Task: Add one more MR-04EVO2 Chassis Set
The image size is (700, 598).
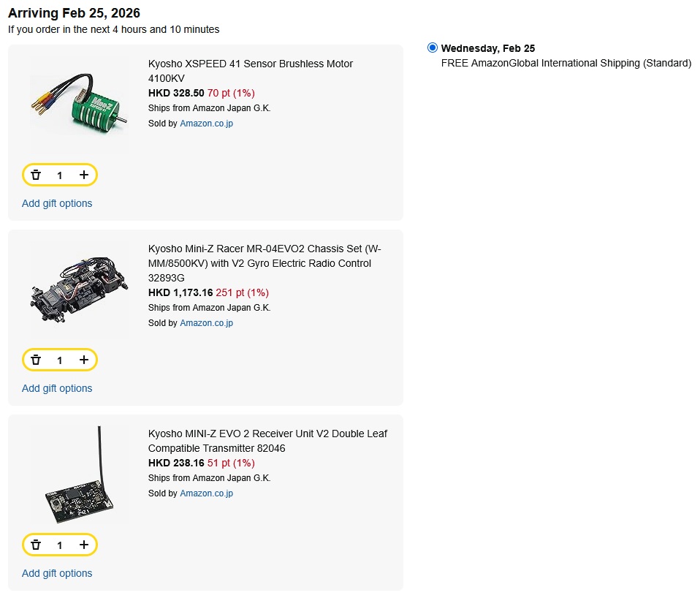Action: point(84,360)
